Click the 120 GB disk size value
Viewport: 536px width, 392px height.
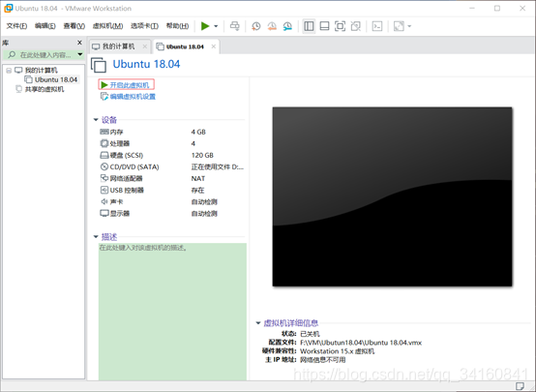[x=202, y=155]
